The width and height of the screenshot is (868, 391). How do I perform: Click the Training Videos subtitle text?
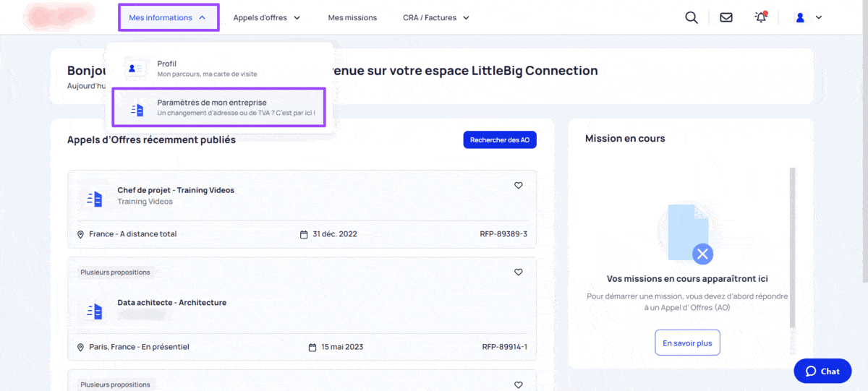[145, 202]
